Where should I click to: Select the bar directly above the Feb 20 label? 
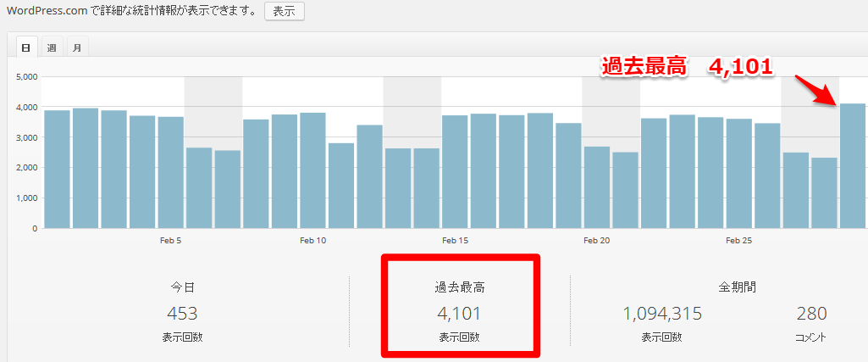coord(597,187)
